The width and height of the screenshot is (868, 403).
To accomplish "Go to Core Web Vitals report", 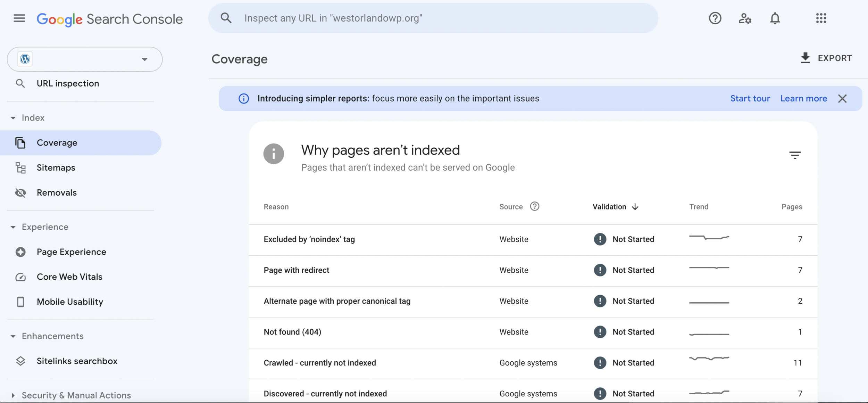I will tap(69, 277).
